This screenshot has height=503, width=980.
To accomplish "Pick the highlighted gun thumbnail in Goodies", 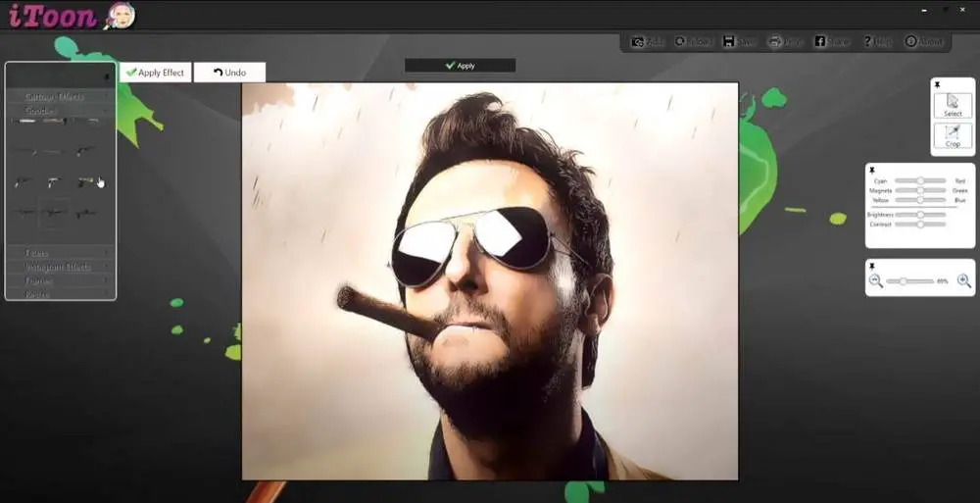I will (x=55, y=213).
